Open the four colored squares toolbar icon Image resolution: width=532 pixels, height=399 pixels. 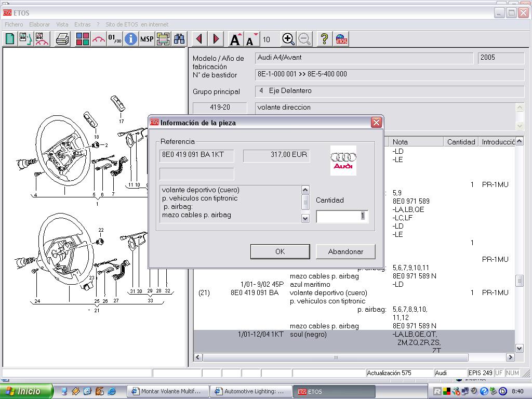pos(83,39)
